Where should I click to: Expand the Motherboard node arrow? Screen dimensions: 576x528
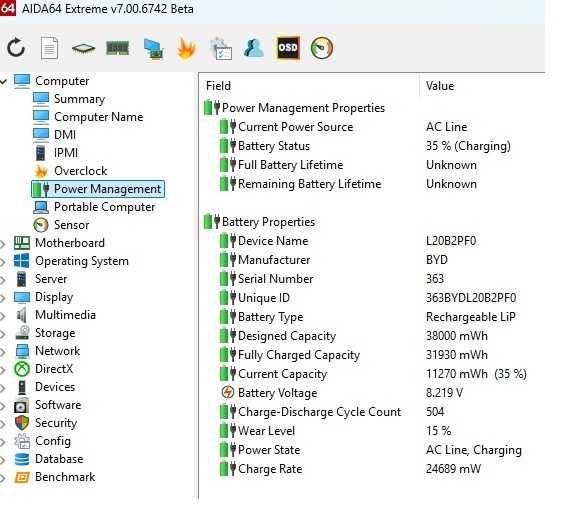pyautogui.click(x=3, y=243)
